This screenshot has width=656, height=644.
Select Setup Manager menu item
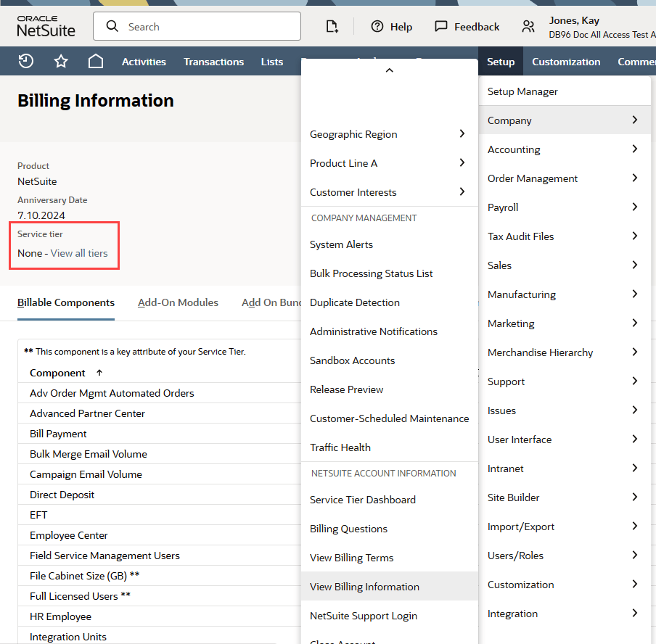[565, 91]
